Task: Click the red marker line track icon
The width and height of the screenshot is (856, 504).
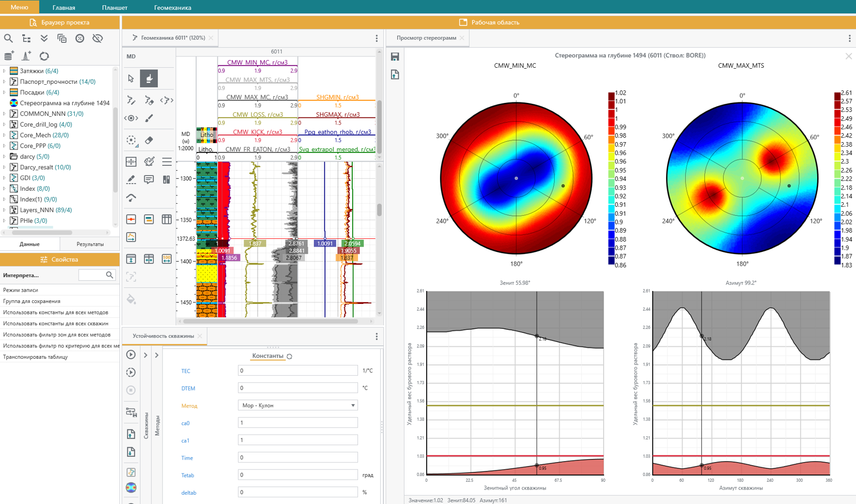Action: coord(131,219)
